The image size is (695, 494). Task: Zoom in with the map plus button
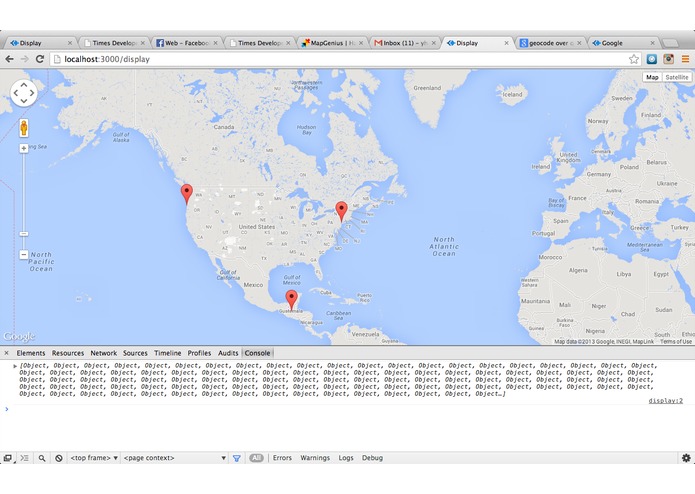coord(24,148)
